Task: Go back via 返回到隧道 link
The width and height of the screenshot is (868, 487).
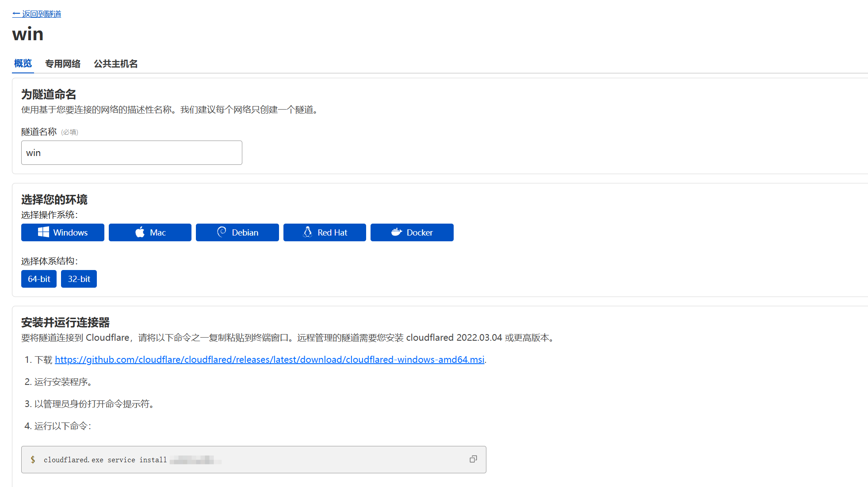Action: 37,14
